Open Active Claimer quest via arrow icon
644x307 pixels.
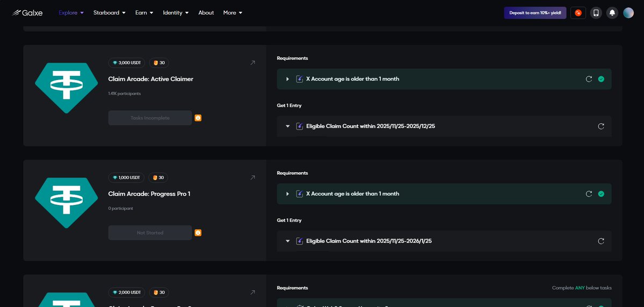point(252,63)
